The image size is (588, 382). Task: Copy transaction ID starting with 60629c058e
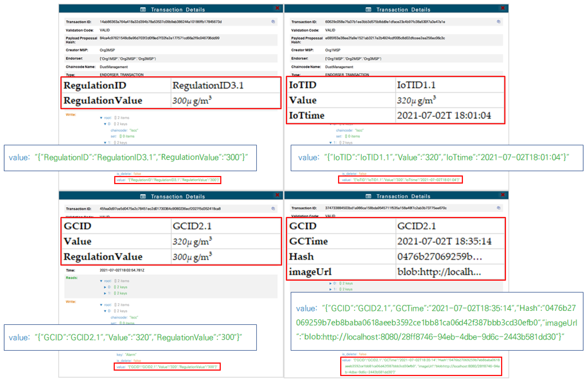[498, 22]
